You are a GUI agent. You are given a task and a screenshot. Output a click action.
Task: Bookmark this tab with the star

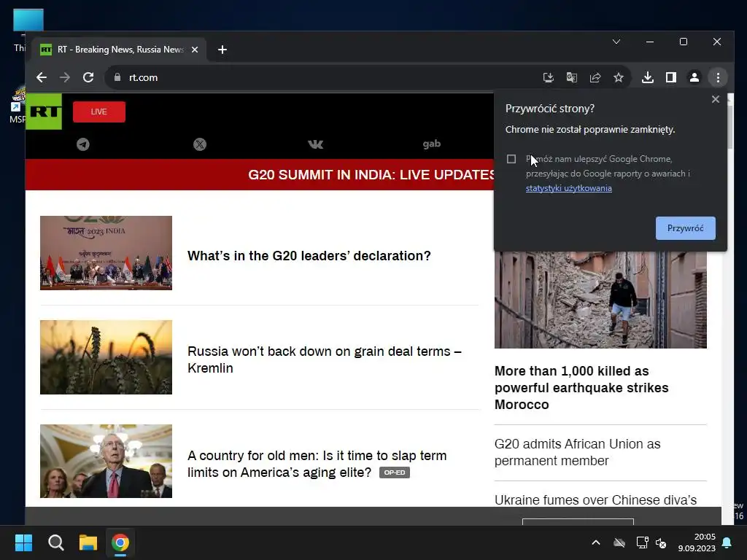[619, 77]
